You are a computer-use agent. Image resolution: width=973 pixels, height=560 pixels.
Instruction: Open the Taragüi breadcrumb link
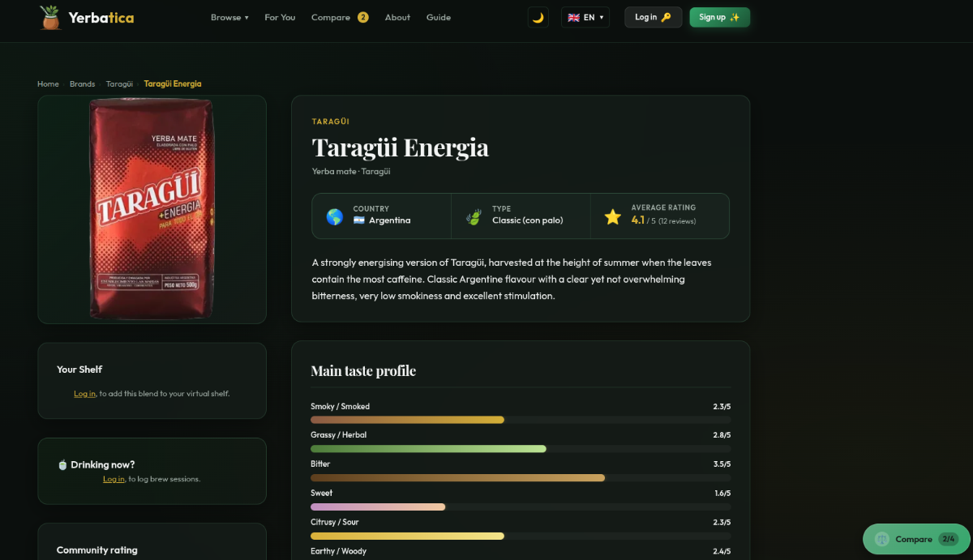coord(119,83)
